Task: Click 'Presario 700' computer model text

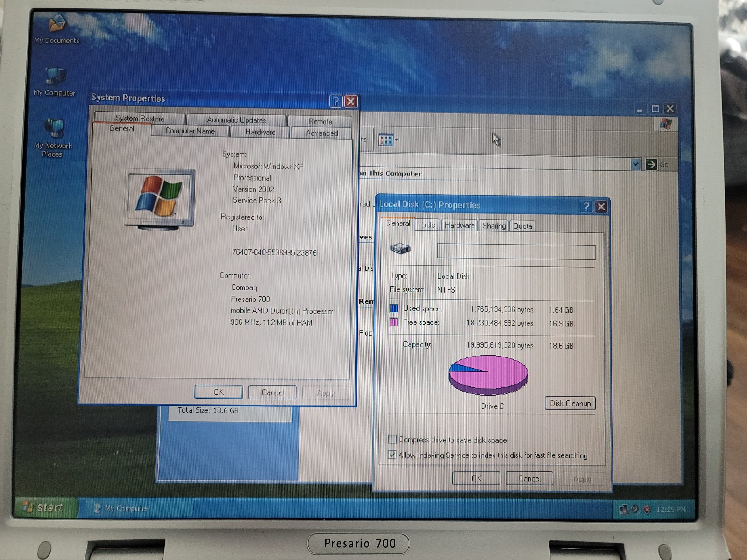Action: 250,299
